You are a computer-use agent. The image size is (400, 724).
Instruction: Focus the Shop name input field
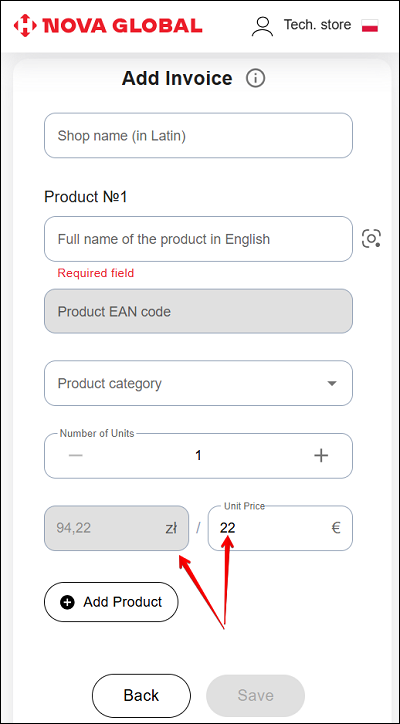198,136
